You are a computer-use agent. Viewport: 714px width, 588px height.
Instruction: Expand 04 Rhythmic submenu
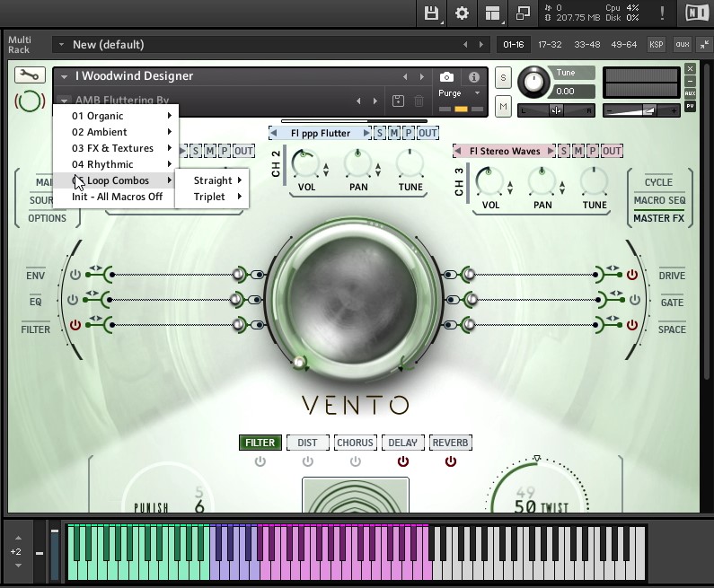coord(116,164)
